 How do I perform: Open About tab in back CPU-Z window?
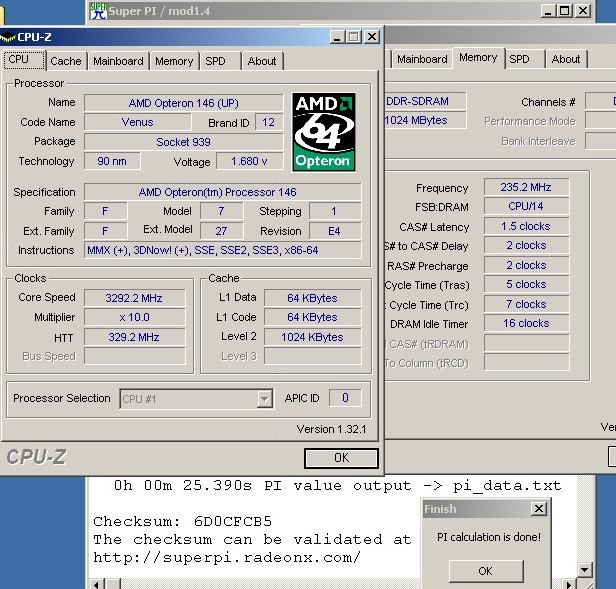[x=566, y=59]
